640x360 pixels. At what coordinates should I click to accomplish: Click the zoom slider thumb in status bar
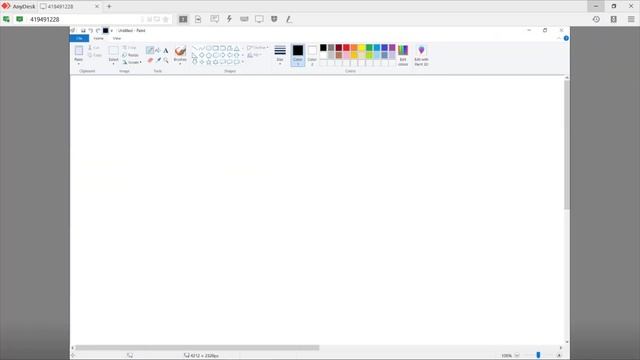coord(538,355)
